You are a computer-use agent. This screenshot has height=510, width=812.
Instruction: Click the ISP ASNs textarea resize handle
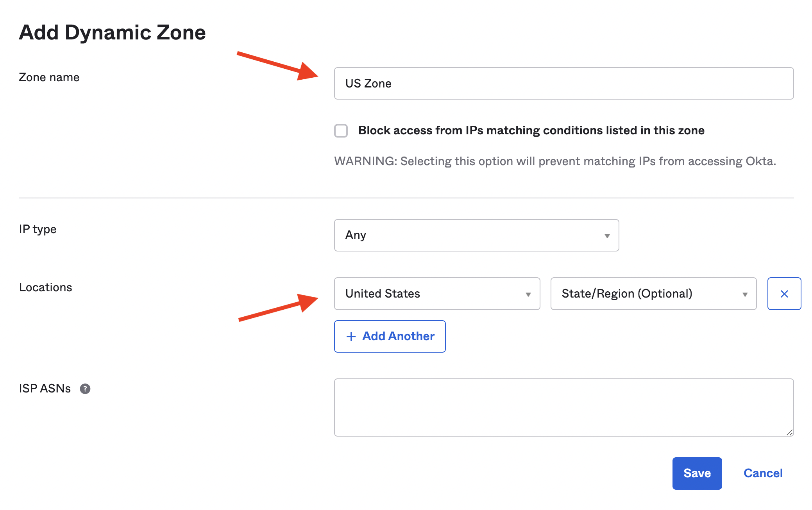coord(789,432)
